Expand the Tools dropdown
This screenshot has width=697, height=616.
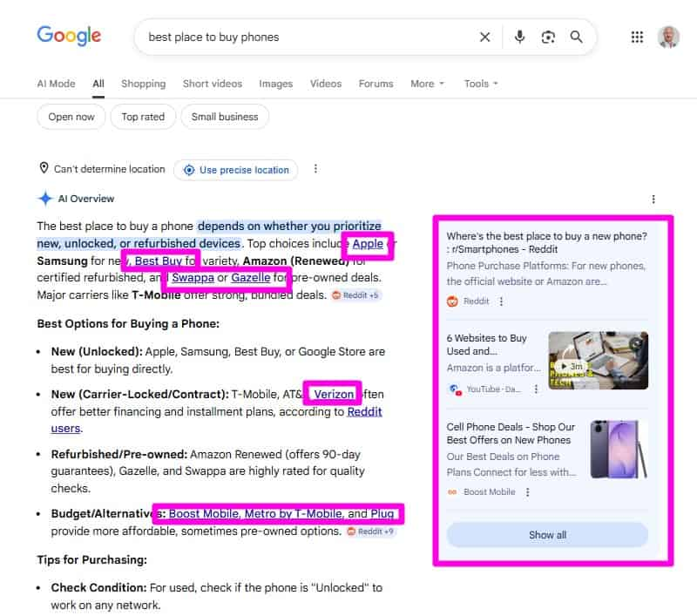(481, 84)
